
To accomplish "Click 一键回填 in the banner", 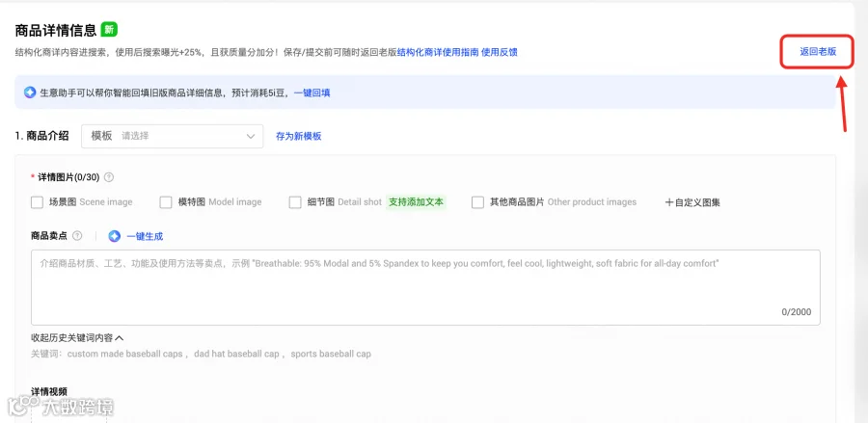I will coord(312,93).
